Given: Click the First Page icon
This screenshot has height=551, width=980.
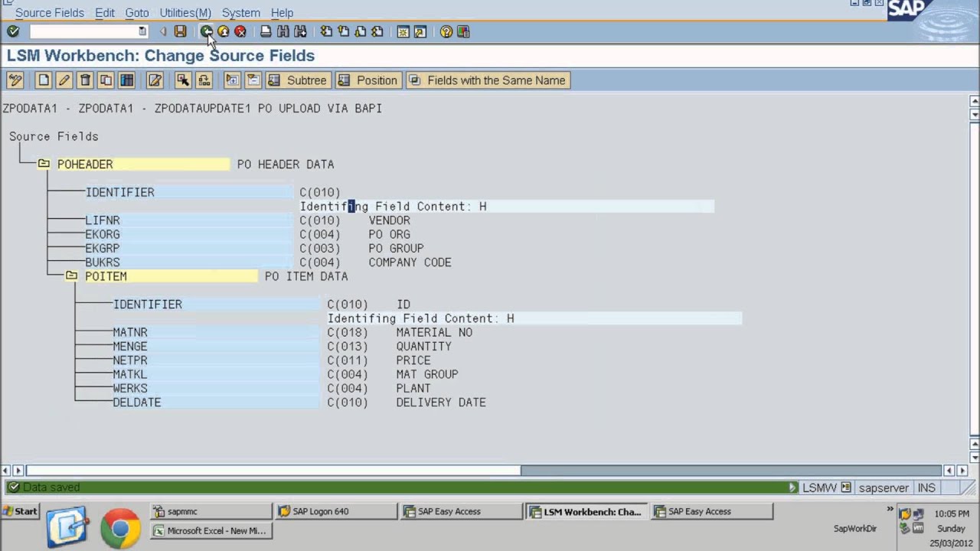Looking at the screenshot, I should 326,31.
